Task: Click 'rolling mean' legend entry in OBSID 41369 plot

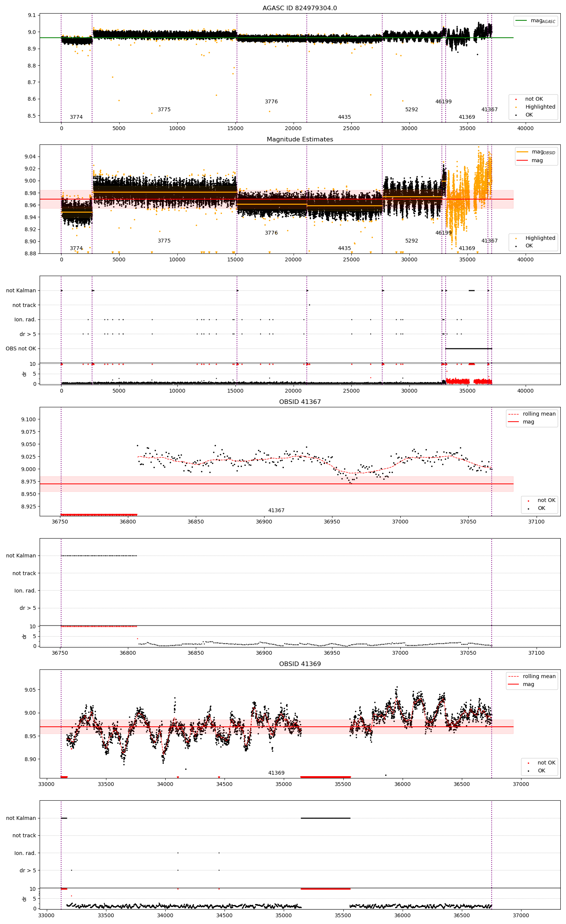Action: 539,676
